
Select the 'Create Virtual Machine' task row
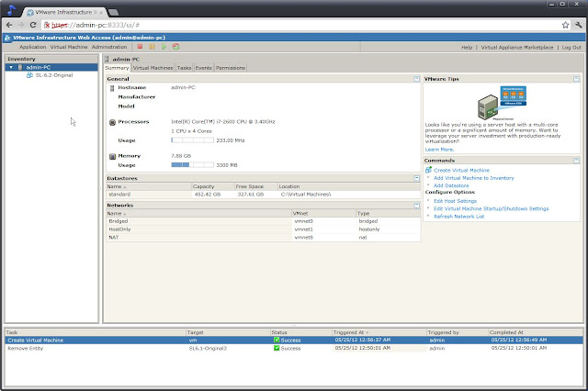[x=294, y=341]
